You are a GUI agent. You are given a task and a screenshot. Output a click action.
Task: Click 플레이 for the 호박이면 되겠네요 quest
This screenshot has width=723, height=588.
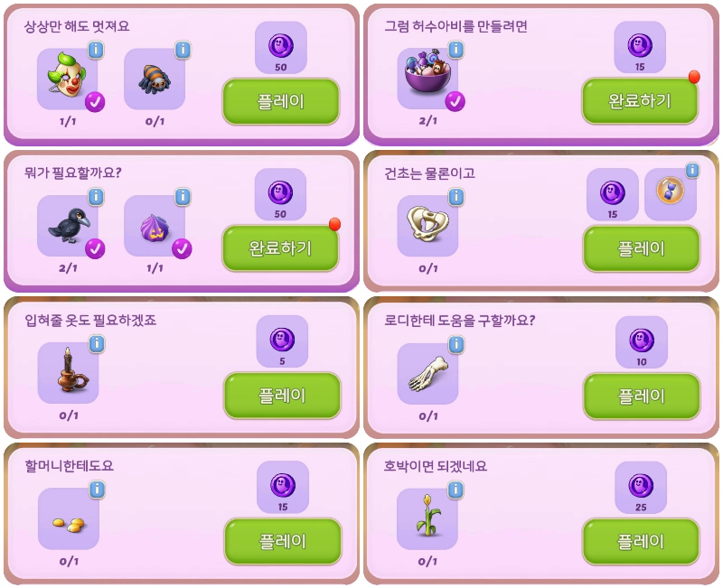click(x=641, y=542)
